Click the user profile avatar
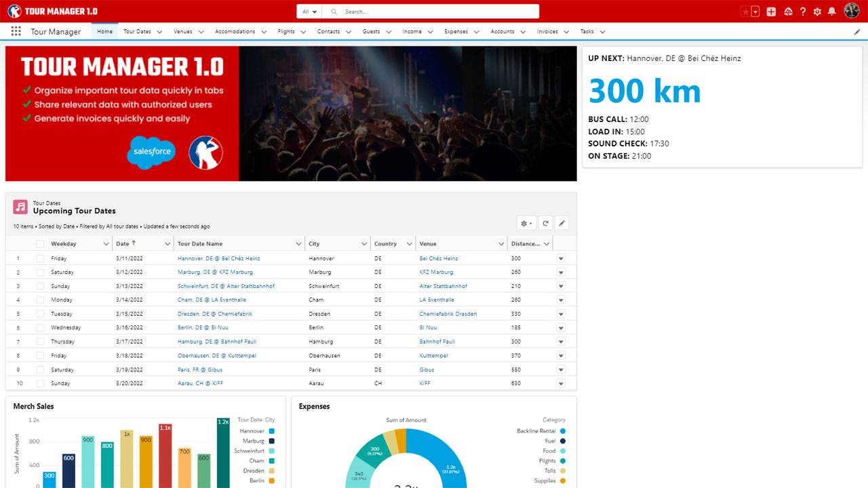This screenshot has width=868, height=488. point(852,10)
